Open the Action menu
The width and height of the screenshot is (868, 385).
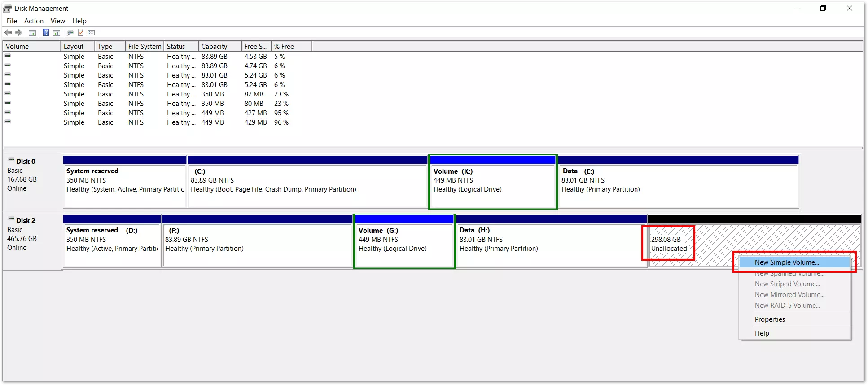pos(34,21)
